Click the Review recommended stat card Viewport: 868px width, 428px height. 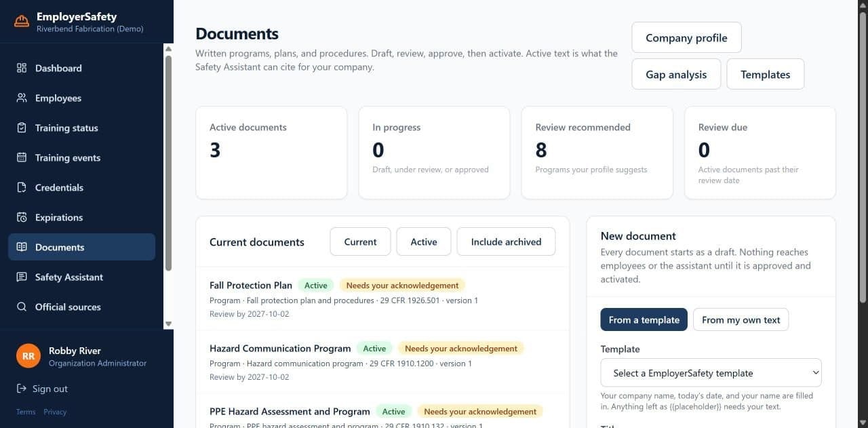597,153
